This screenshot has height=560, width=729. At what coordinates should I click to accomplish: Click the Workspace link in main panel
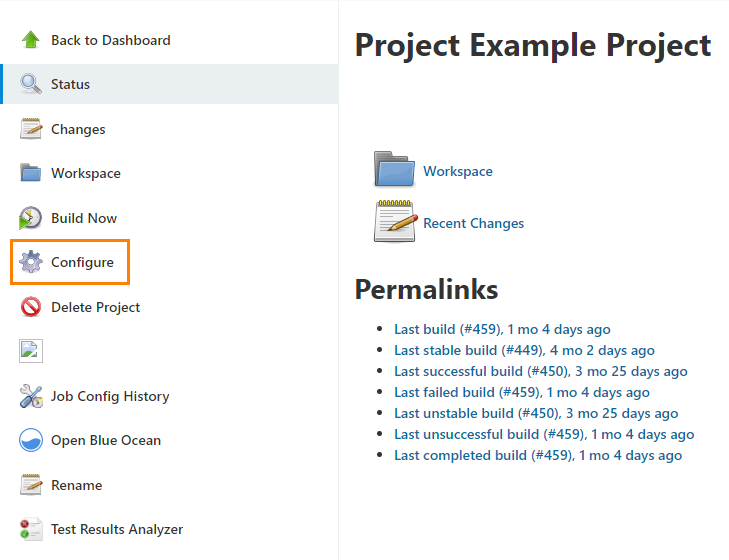[x=457, y=172]
